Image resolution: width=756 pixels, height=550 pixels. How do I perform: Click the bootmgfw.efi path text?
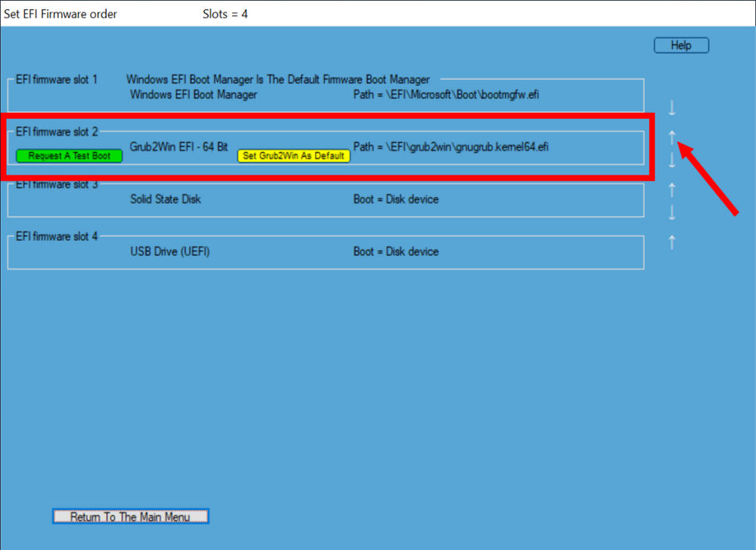pos(446,94)
